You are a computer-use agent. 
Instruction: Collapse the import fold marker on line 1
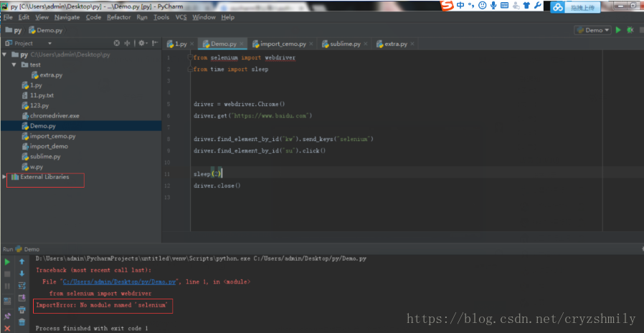point(190,57)
